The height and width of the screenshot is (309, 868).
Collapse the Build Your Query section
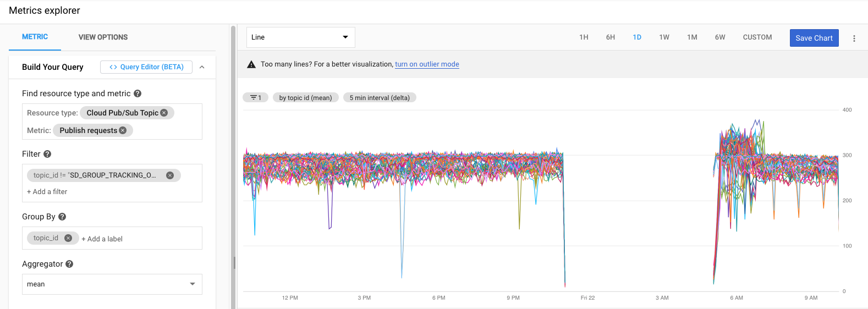point(202,67)
